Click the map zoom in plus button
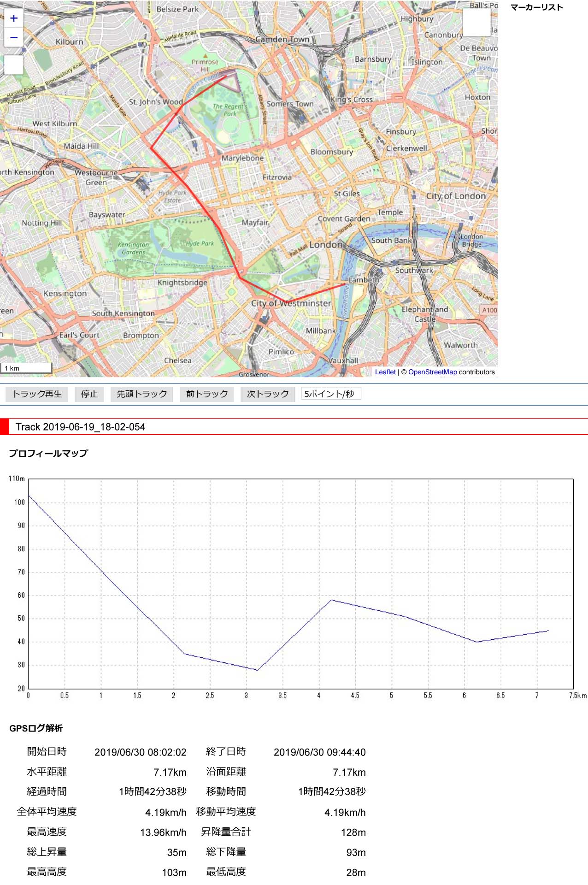Screen dimensions: 588x885 14,18
